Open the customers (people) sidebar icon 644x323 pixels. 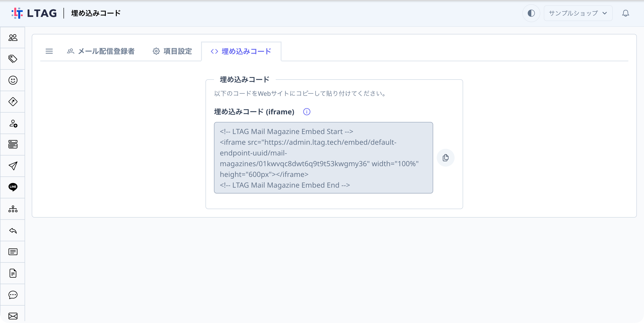click(x=13, y=38)
